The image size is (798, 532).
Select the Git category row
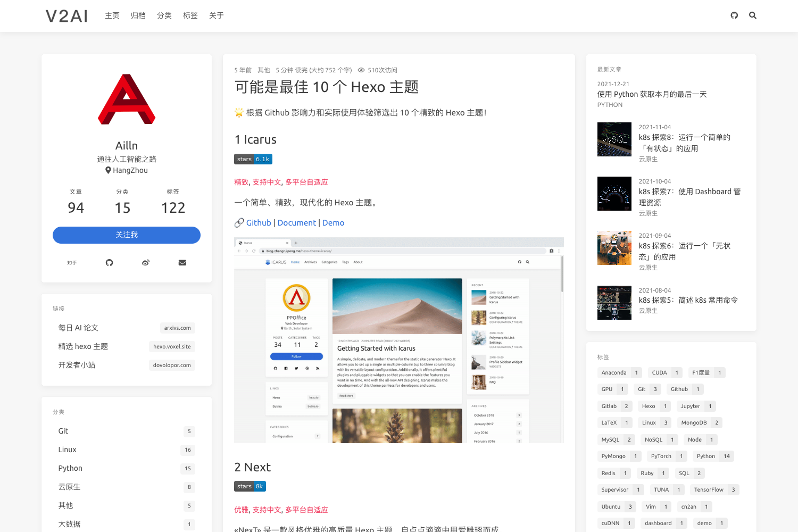point(127,431)
